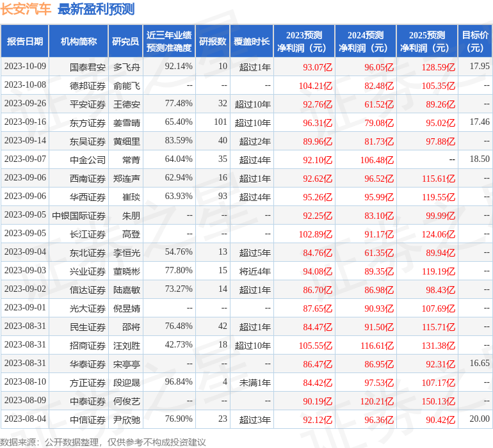Click the 目标价 column header
This screenshot has height=448, width=493.
[475, 41]
